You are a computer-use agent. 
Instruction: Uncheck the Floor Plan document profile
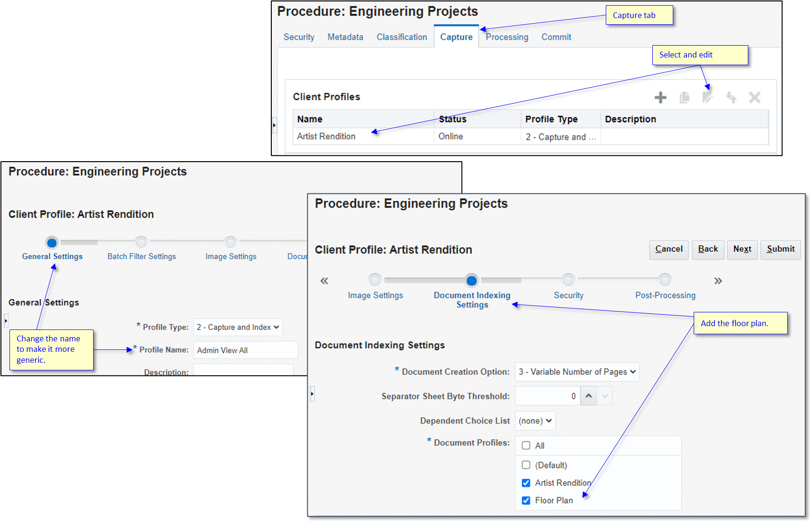pyautogui.click(x=525, y=500)
